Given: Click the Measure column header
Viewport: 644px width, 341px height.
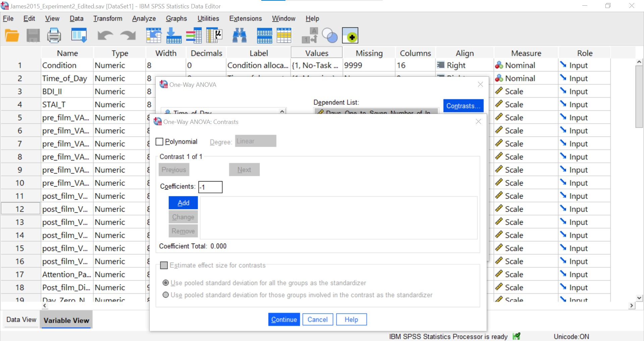Looking at the screenshot, I should tap(526, 53).
